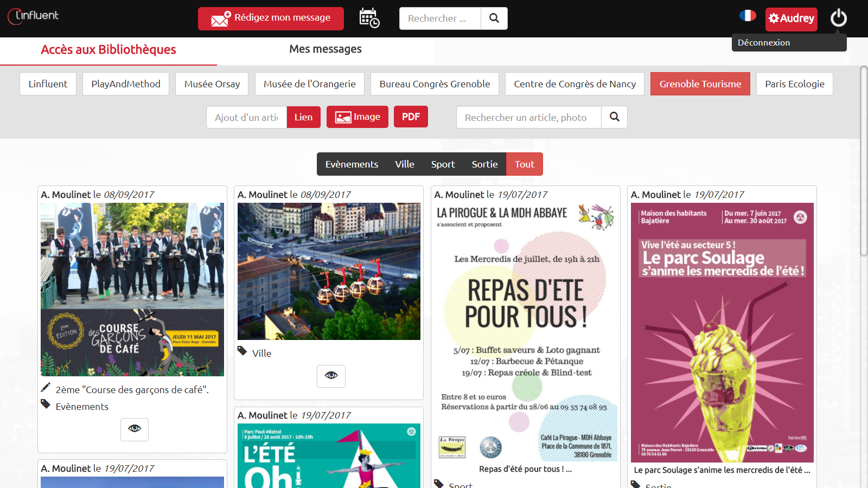Viewport: 868px width, 488px height.
Task: Select the Evènements filter tab
Action: pos(352,164)
